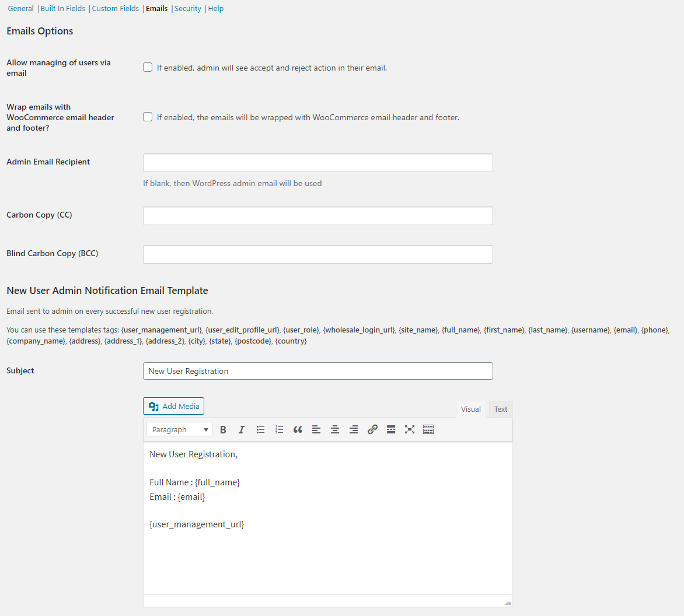Apply bold formatting in the email editor
Image resolution: width=684 pixels, height=616 pixels.
click(x=223, y=429)
